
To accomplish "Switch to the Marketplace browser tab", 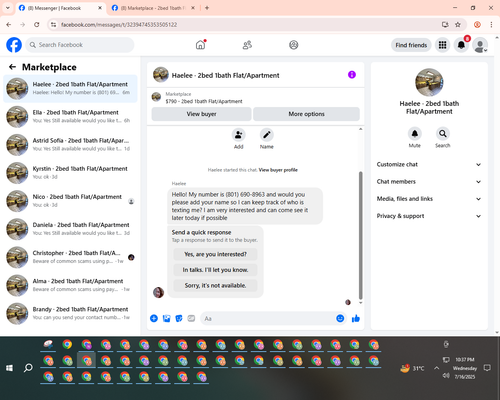I will (x=152, y=8).
